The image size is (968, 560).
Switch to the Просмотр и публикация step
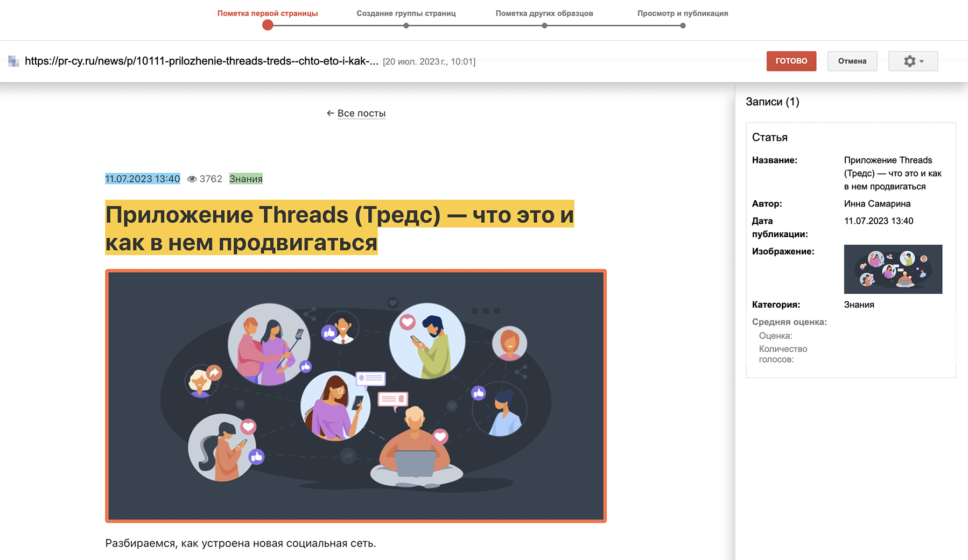coord(682,13)
